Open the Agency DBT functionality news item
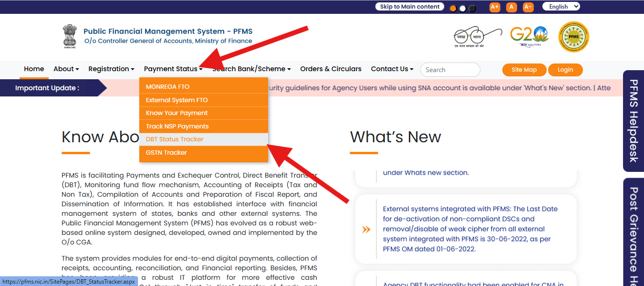The width and height of the screenshot is (644, 286). [x=473, y=284]
